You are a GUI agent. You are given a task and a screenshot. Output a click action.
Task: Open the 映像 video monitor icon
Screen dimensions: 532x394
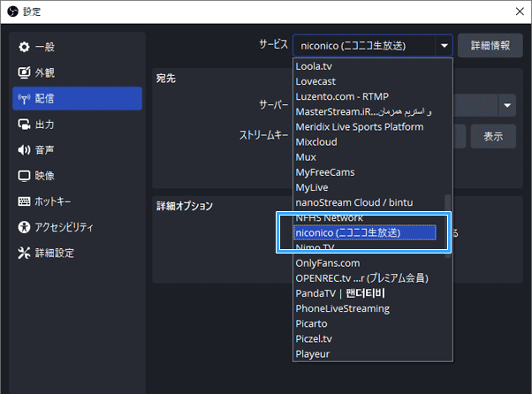click(24, 176)
